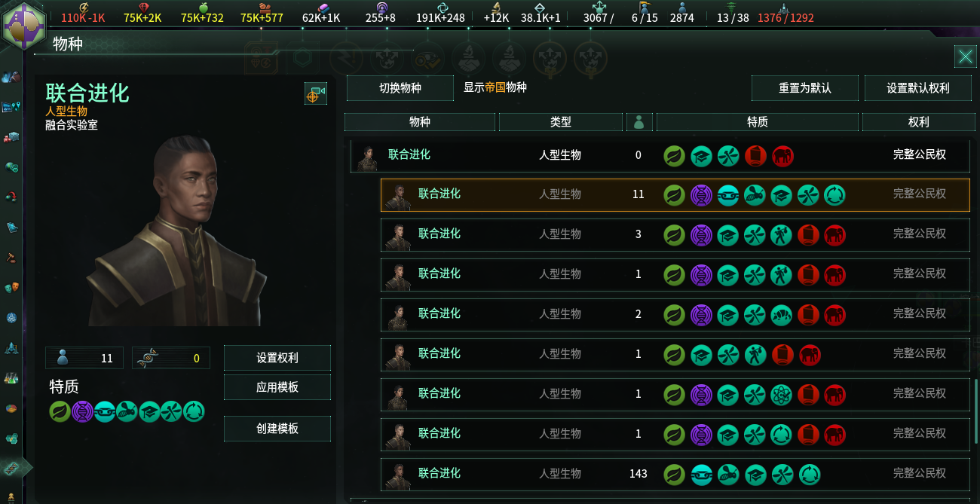The height and width of the screenshot is (504, 980).
Task: Open the gavel policies sidebar icon
Action: [11, 257]
